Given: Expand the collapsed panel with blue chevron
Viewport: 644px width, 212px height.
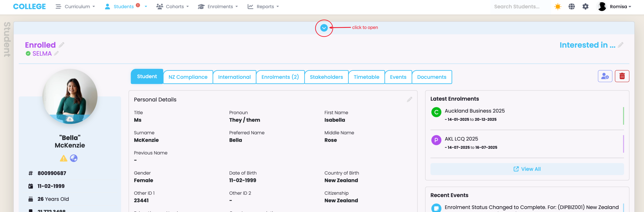Looking at the screenshot, I should (x=324, y=28).
